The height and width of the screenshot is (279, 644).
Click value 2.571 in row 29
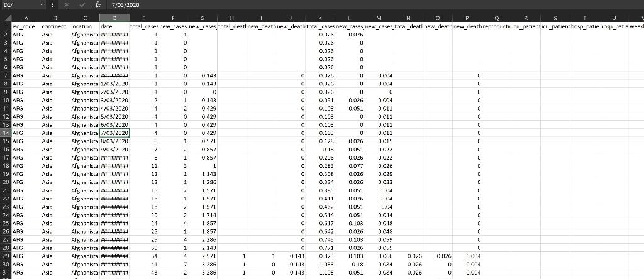click(x=203, y=256)
